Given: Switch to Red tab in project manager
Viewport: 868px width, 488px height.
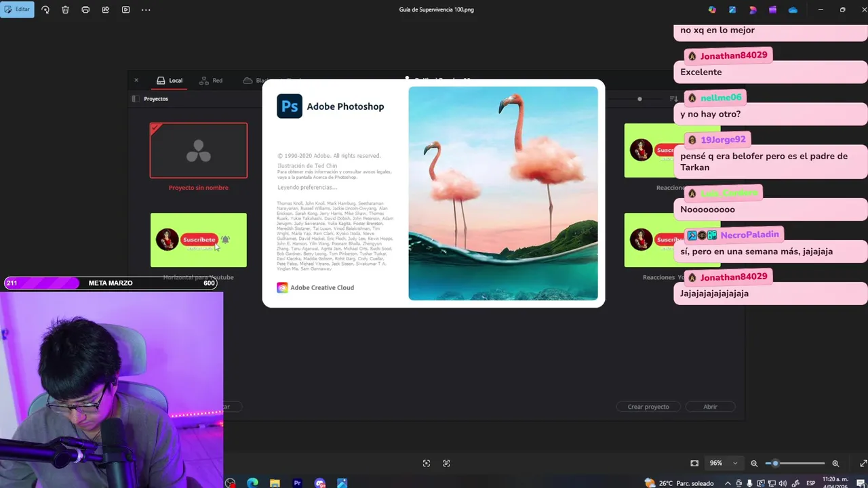Looking at the screenshot, I should point(211,80).
